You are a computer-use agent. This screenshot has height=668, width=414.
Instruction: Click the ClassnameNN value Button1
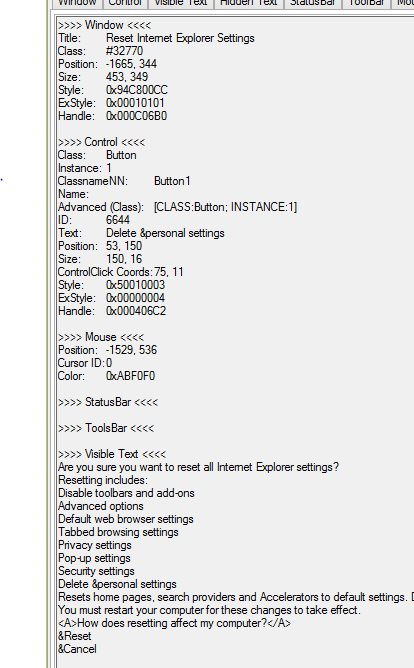click(x=172, y=181)
